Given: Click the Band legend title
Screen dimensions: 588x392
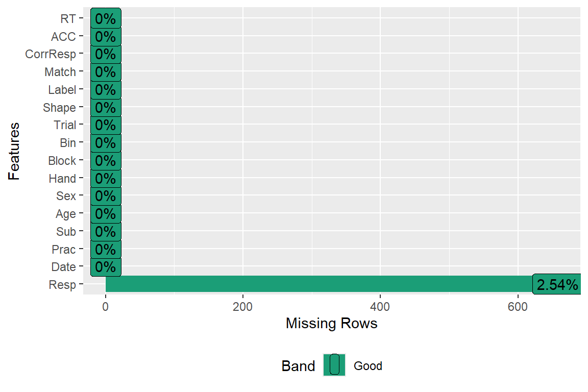Looking at the screenshot, I should pyautogui.click(x=298, y=366).
